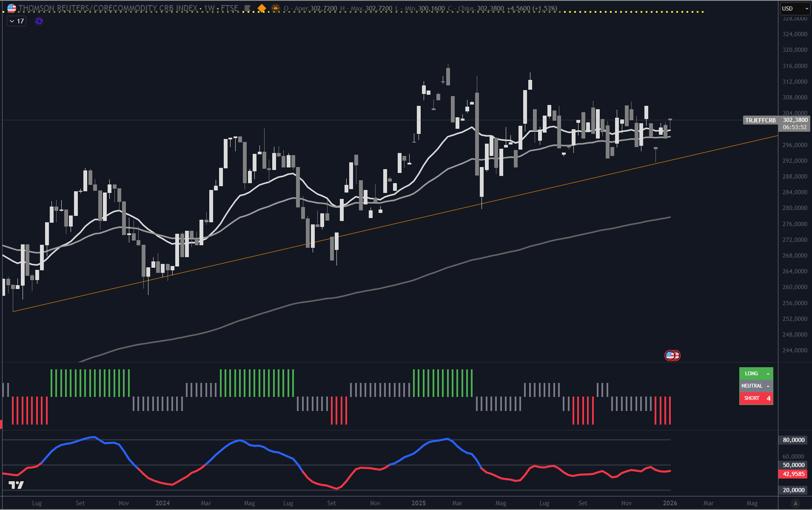
Task: Click the 2024 label on time axis
Action: click(162, 503)
